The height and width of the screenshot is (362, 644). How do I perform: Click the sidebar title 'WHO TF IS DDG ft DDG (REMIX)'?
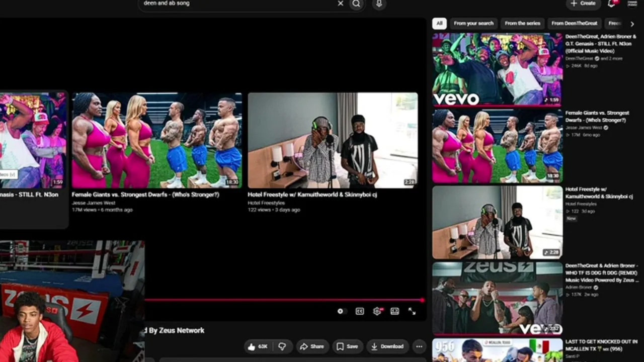click(602, 273)
